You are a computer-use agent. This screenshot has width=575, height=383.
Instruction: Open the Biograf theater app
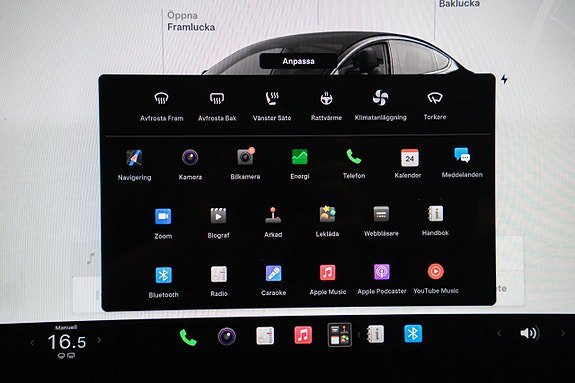(218, 222)
